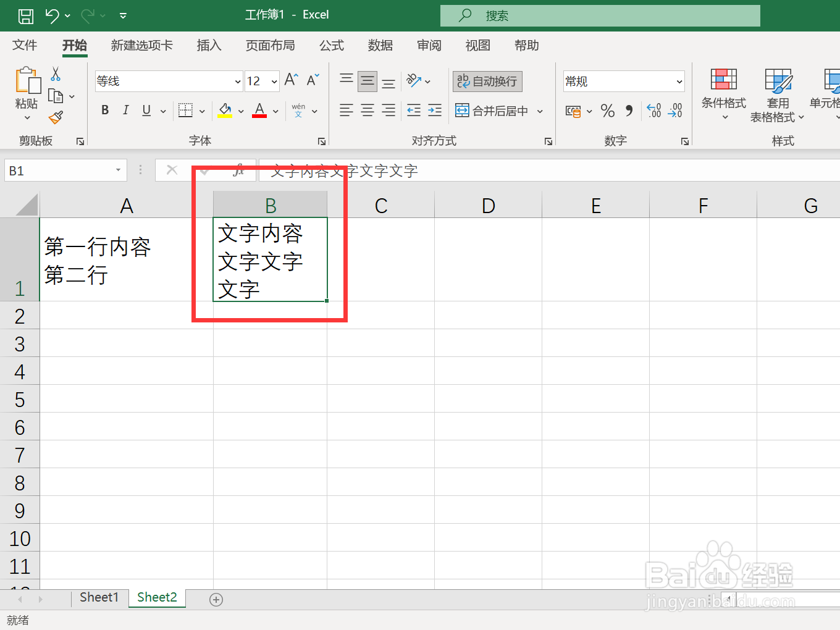Viewport: 840px width, 630px height.
Task: Apply Percent Style from the 数字 group
Action: coord(607,111)
